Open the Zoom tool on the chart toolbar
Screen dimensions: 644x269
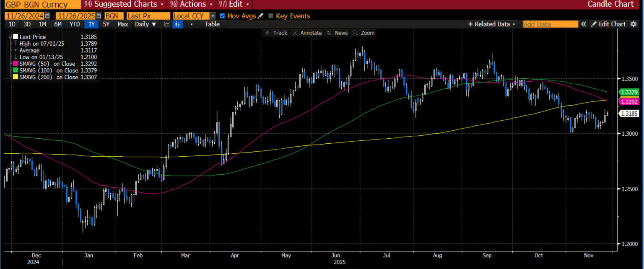[x=364, y=33]
